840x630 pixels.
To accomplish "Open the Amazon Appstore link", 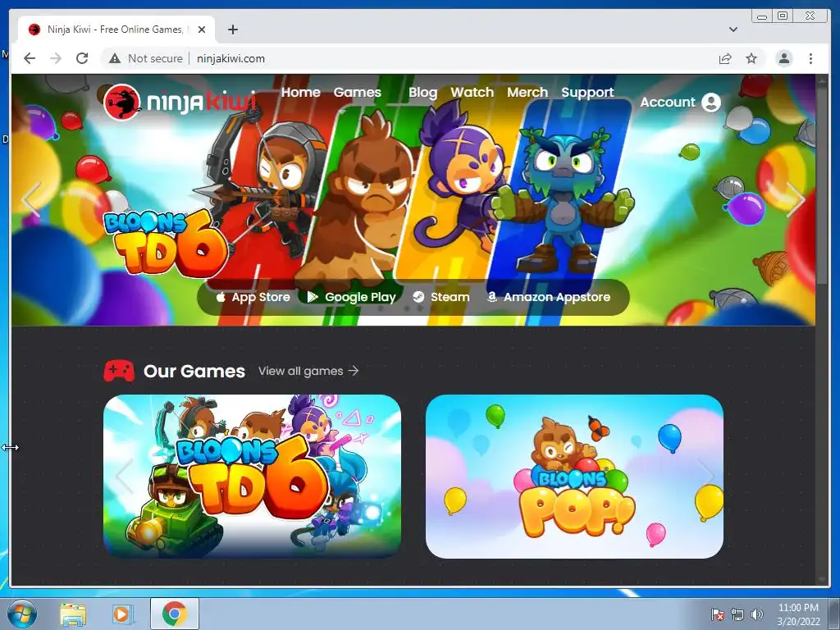I will pos(549,297).
